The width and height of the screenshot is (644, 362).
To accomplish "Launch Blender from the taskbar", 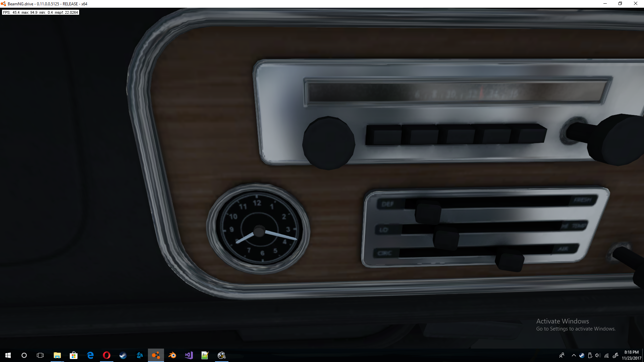I will 172,355.
